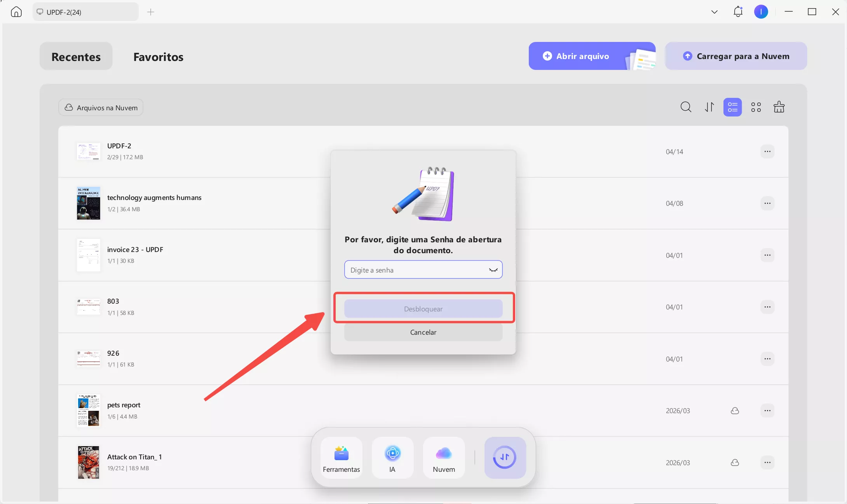Open the notifications bell icon
This screenshot has height=504, width=847.
tap(738, 12)
